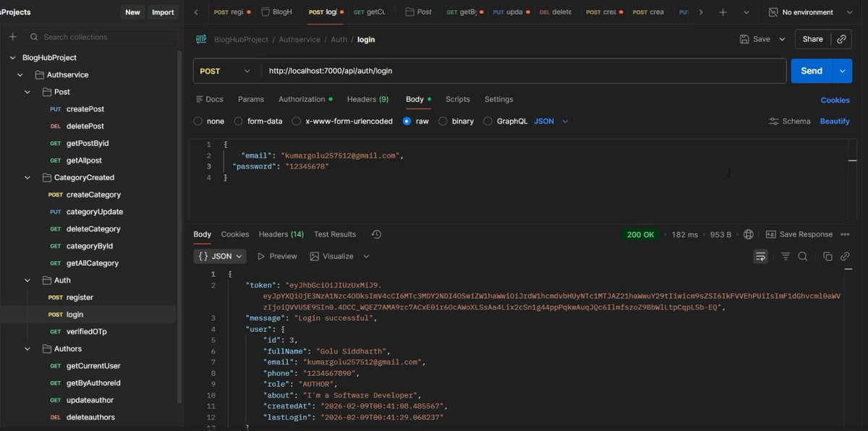This screenshot has width=868, height=431.
Task: Select the form-data radio option
Action: 239,121
